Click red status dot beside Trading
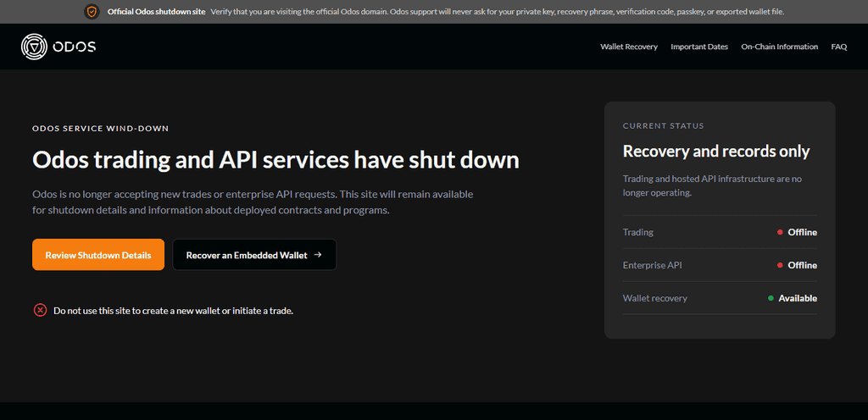Viewport: 868px width, 420px height. tap(780, 232)
